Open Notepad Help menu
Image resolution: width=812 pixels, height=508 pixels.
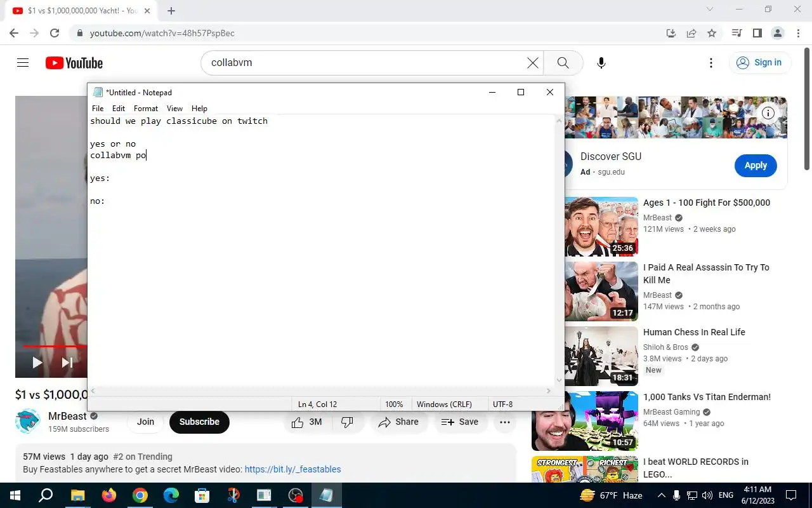pyautogui.click(x=199, y=109)
